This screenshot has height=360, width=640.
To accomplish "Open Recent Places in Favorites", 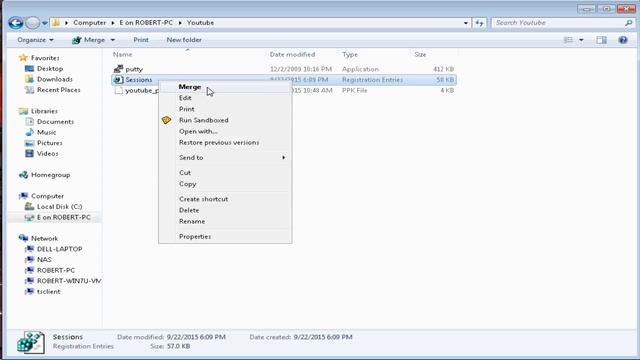I will click(59, 90).
